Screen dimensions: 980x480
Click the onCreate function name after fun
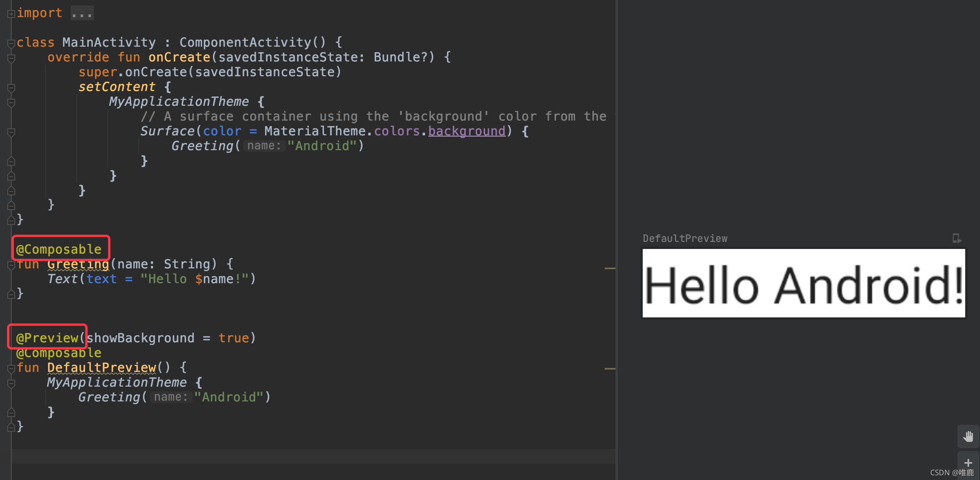[179, 57]
